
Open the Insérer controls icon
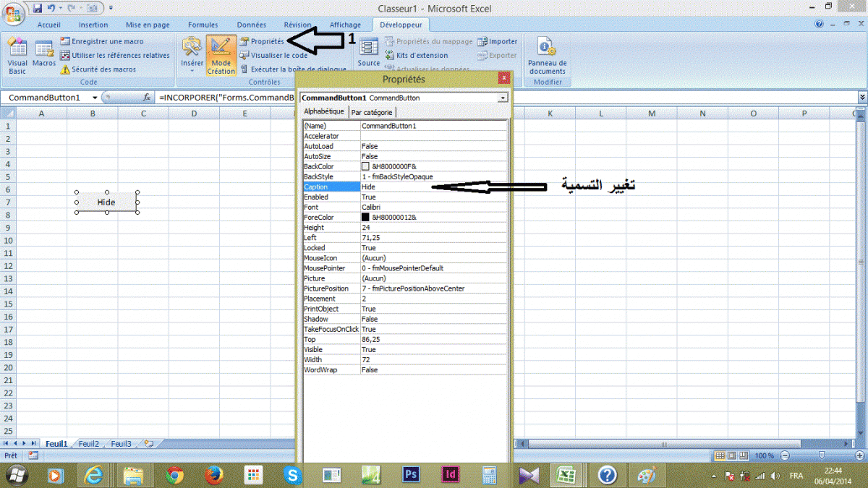coord(192,51)
